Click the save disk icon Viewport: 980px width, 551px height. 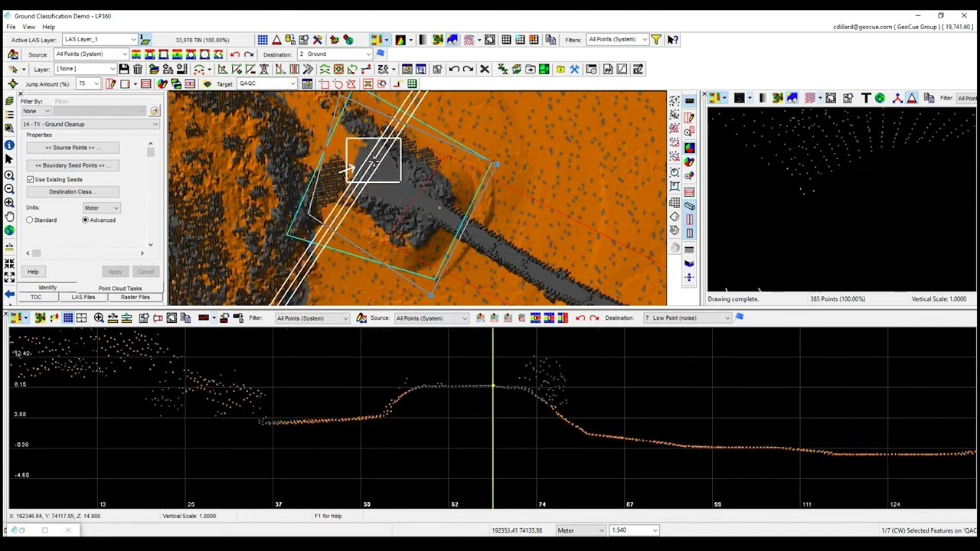(x=123, y=70)
